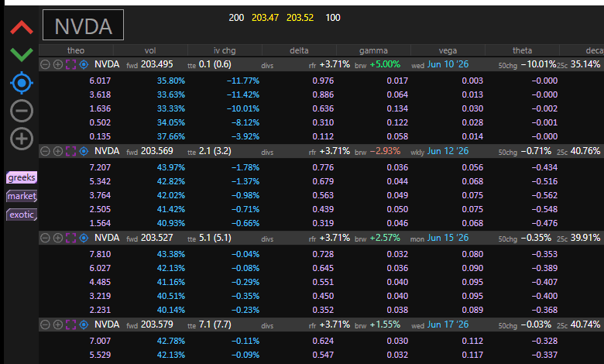This screenshot has height=364, width=604.
Task: Click 50chg value −0.71%
Action: point(536,151)
